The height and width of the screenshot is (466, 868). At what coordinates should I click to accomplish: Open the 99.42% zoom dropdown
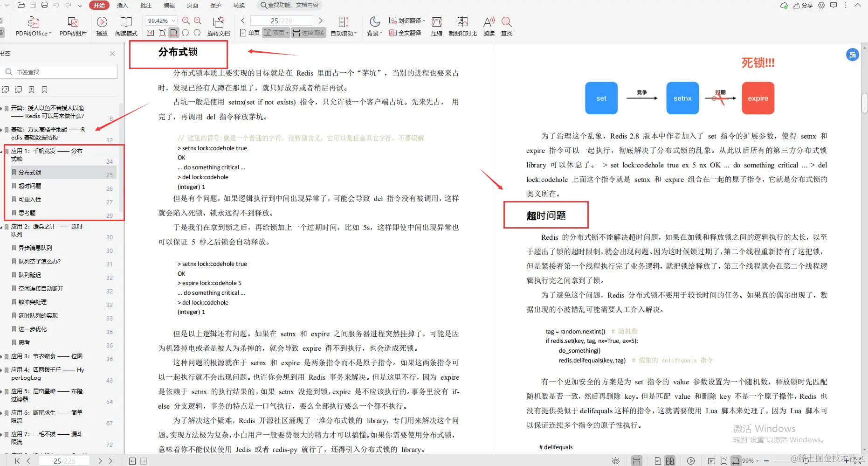point(160,21)
